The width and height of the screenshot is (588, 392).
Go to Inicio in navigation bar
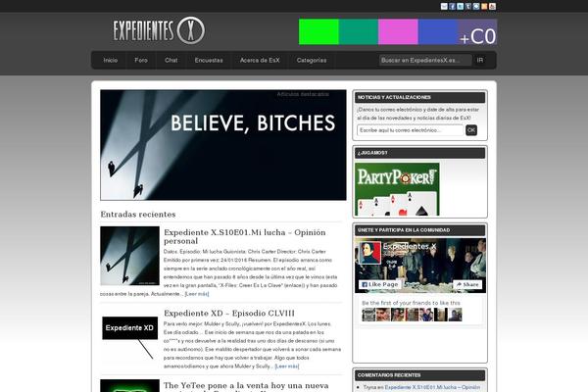110,60
